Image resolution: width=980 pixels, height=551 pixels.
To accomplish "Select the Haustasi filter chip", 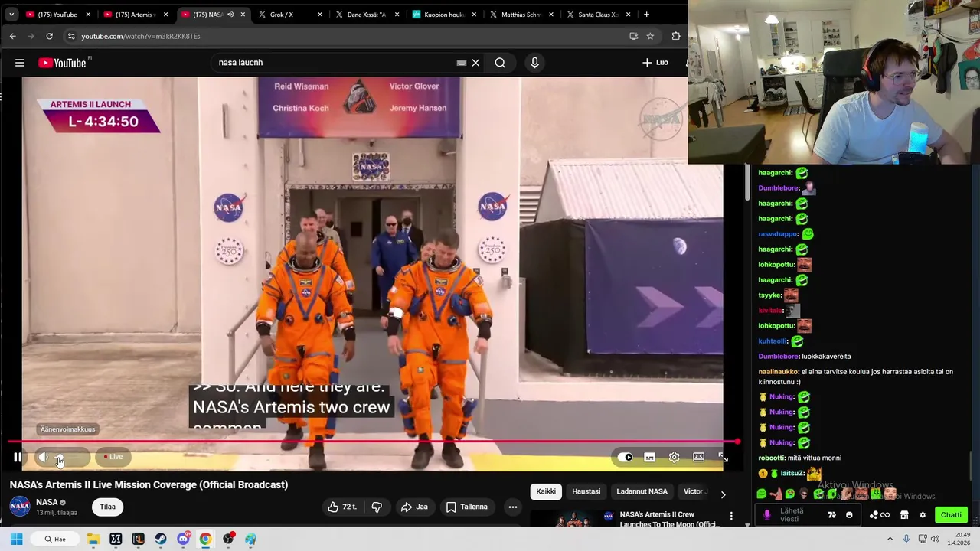I will [586, 491].
